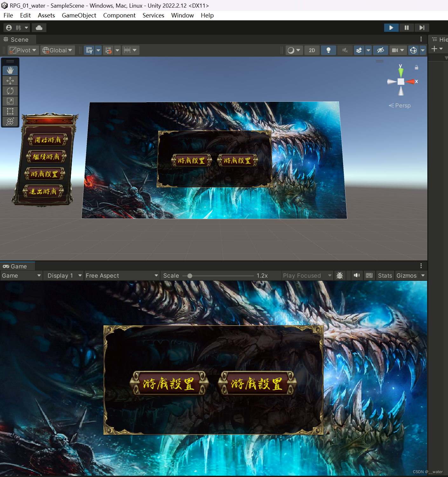Start Play mode

391,28
